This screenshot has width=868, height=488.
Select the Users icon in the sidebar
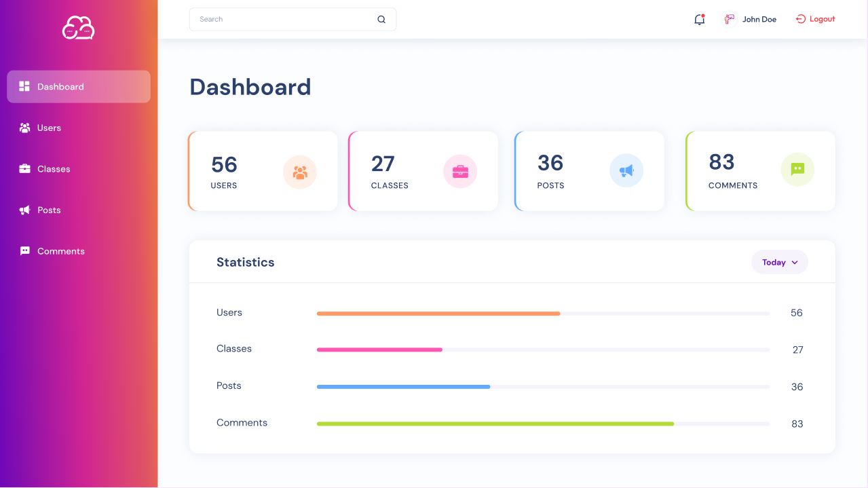coord(24,128)
